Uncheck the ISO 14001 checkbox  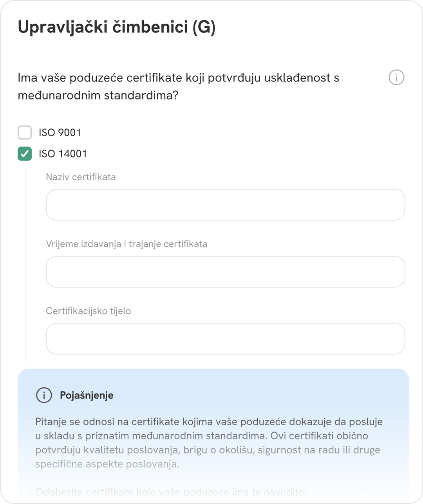coord(25,154)
